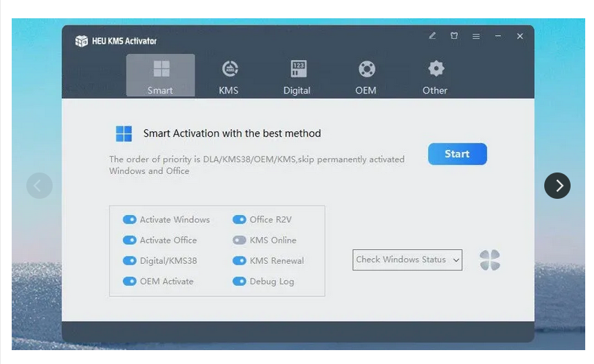
Task: Click the Start button
Action: (457, 154)
